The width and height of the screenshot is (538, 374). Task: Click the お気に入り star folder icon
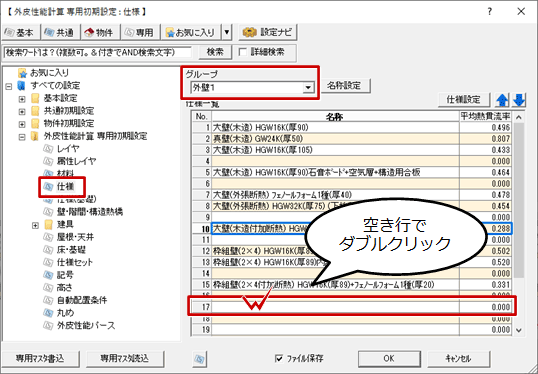coord(22,73)
